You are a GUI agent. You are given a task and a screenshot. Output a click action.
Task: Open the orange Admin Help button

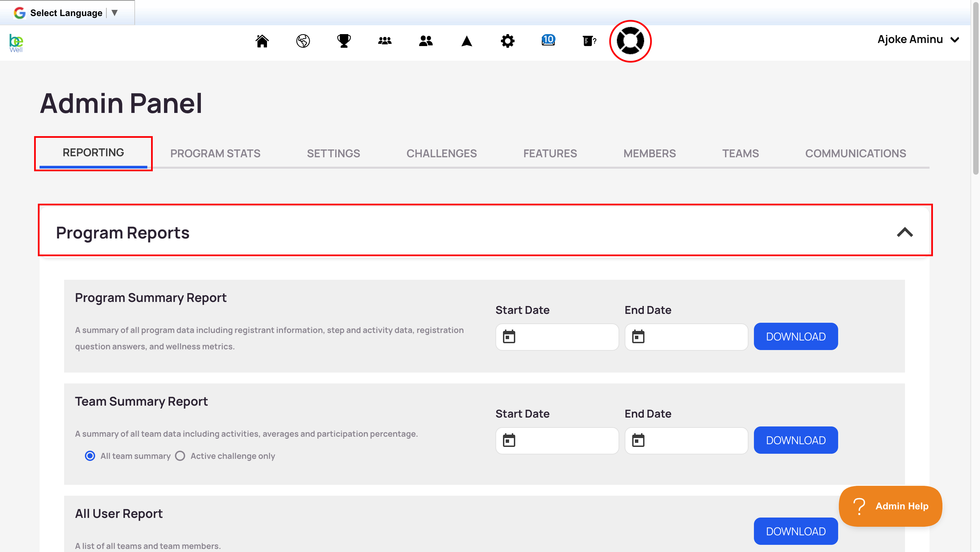click(x=890, y=506)
